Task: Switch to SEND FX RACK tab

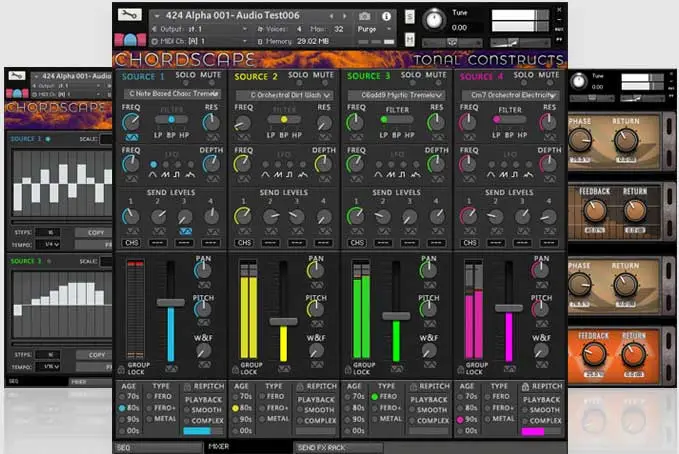Action: (x=339, y=448)
